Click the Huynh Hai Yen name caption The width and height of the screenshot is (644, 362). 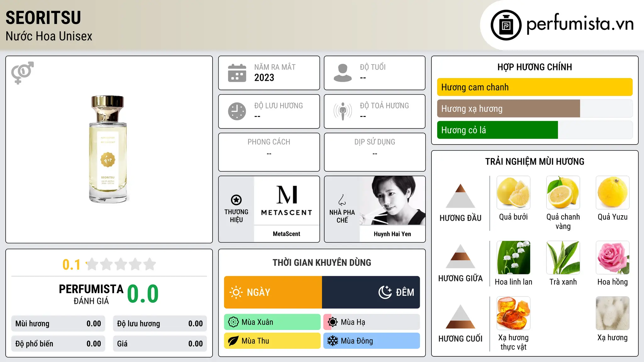coord(392,234)
